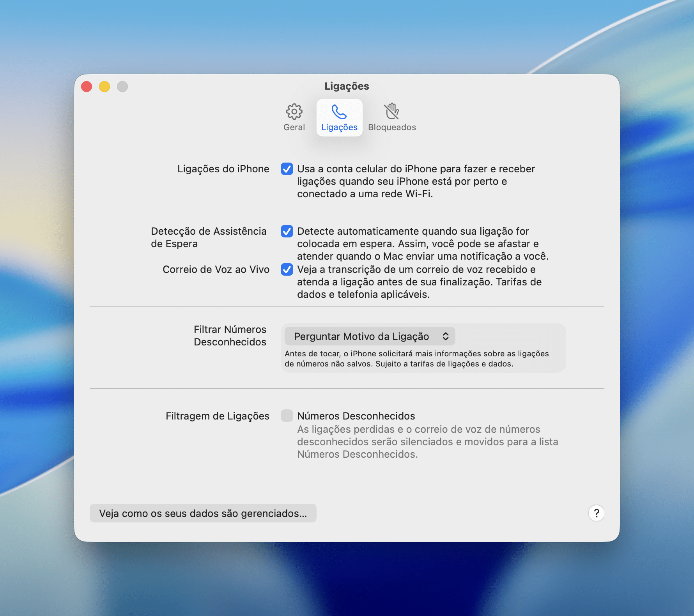This screenshot has height=616, width=694.
Task: Open the Perguntar Motivo da Ligação dropdown
Action: [x=361, y=336]
